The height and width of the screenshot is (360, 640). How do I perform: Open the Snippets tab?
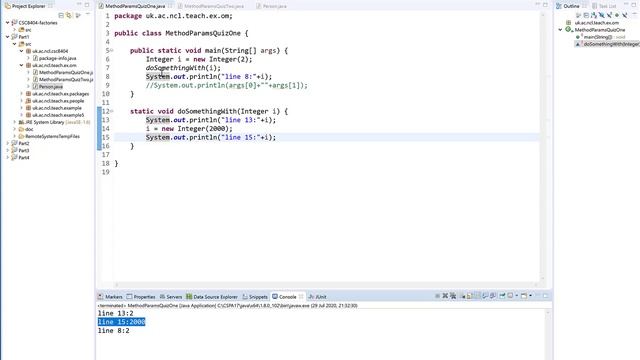click(x=255, y=297)
